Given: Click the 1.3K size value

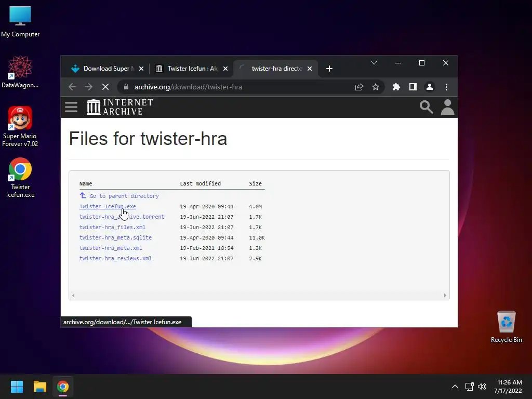Looking at the screenshot, I should 255,248.
